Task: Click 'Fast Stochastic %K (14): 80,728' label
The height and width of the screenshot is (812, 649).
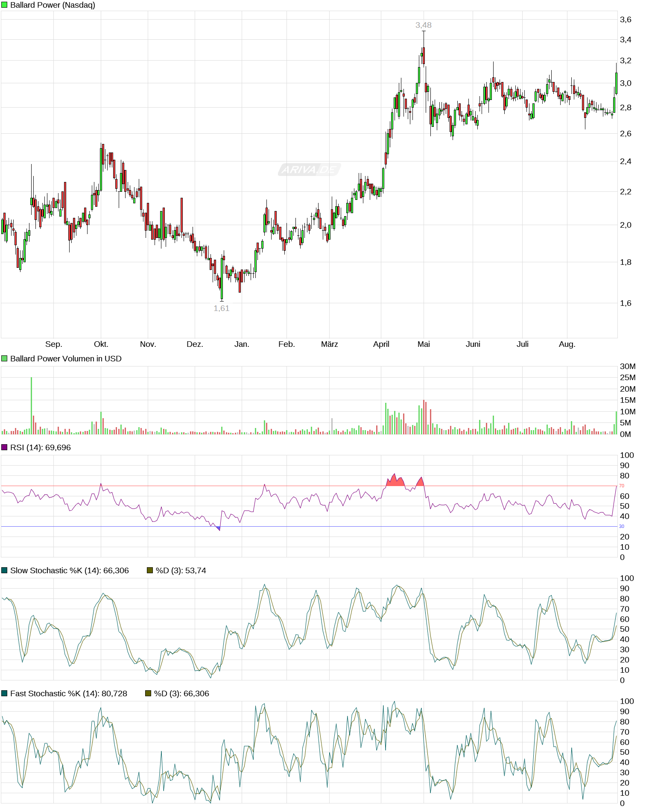Action: 69,694
